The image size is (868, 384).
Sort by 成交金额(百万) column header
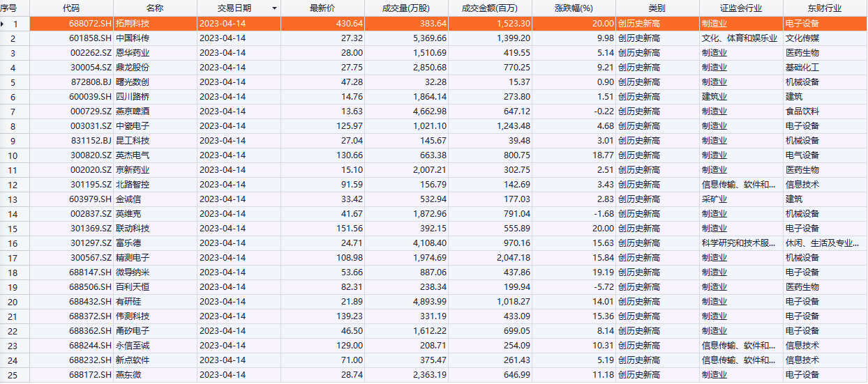click(x=490, y=8)
